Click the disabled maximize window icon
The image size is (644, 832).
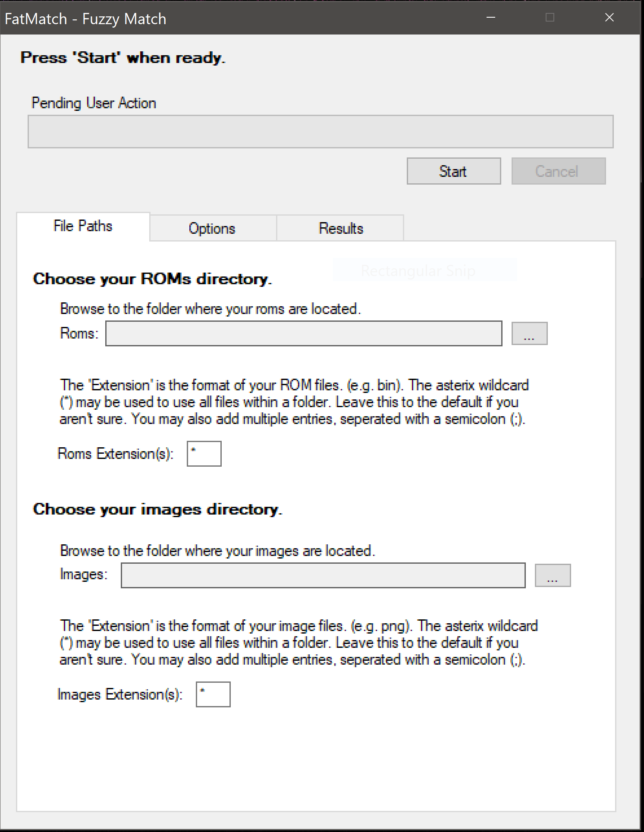pyautogui.click(x=550, y=17)
